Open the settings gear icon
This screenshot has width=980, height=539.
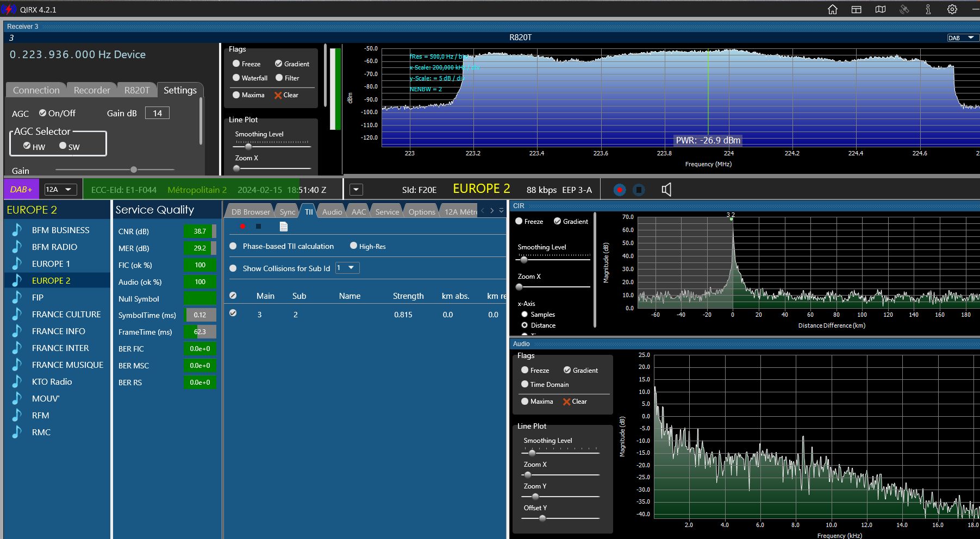coord(952,9)
